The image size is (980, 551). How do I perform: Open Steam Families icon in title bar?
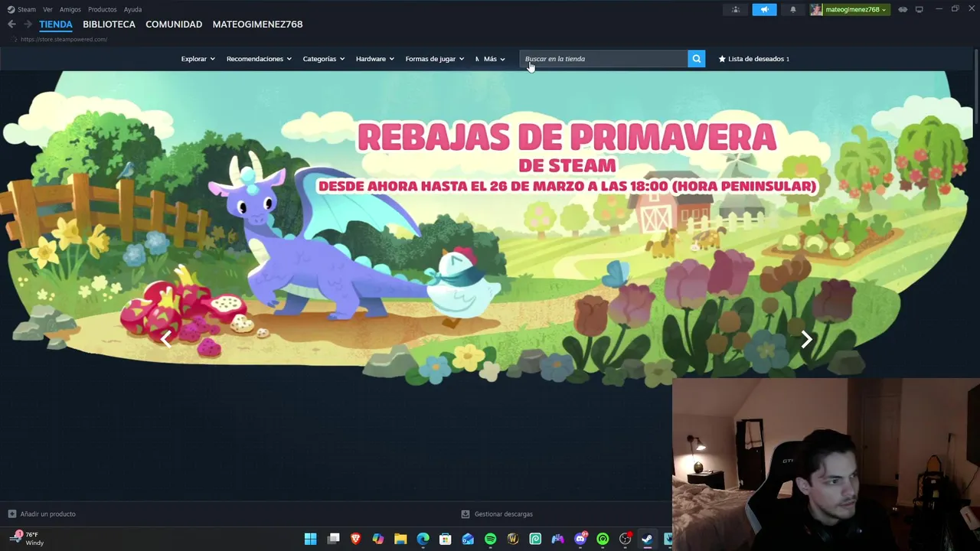(736, 9)
